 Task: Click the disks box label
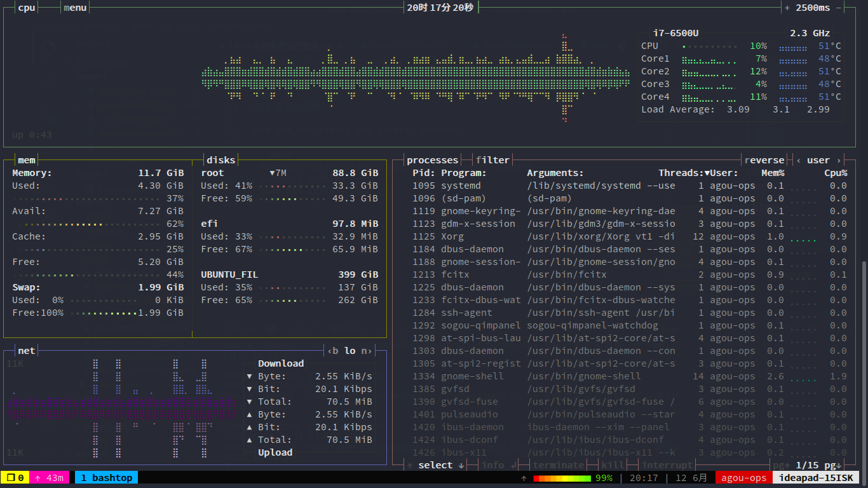[220, 160]
